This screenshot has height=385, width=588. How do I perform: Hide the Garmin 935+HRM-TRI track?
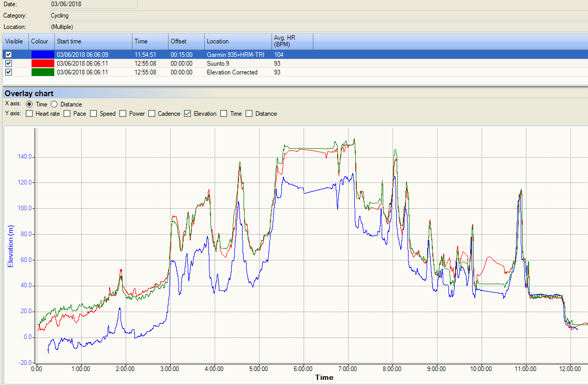(x=8, y=54)
